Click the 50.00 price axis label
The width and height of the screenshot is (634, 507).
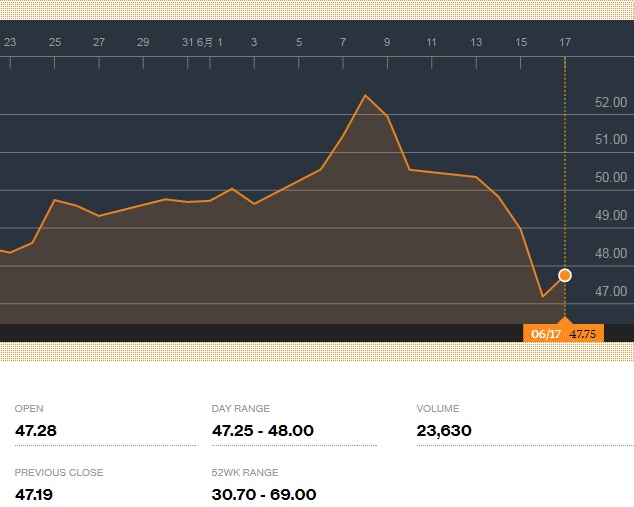pyautogui.click(x=610, y=178)
